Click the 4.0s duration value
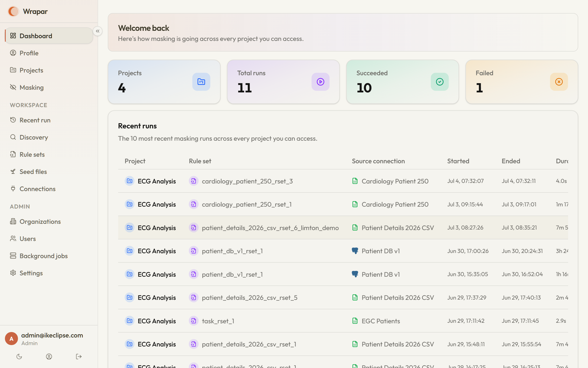 (561, 181)
